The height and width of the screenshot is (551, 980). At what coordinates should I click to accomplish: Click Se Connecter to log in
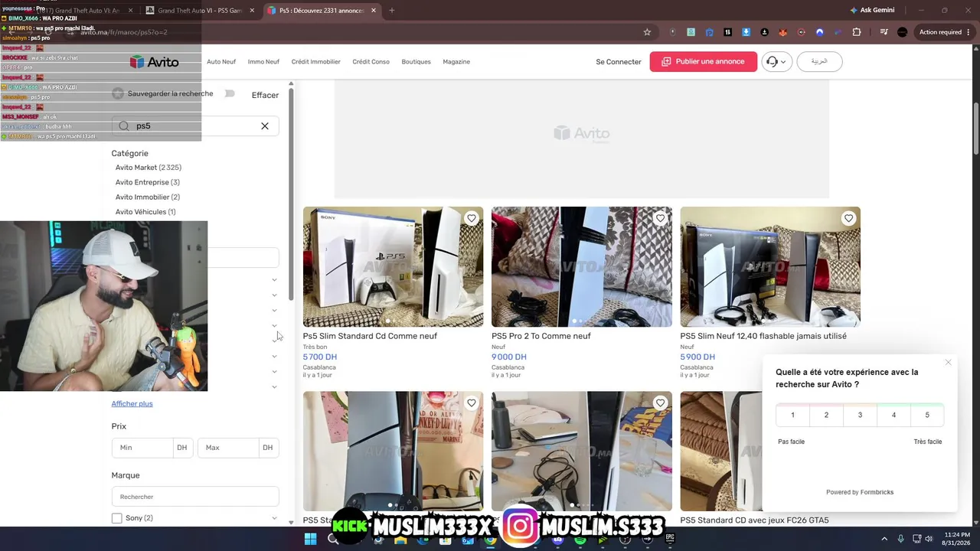pos(619,62)
